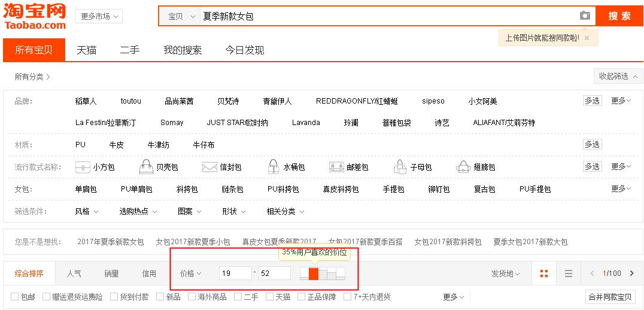The image size is (644, 310).
Task: Switch to grid view layout icon
Action: (x=544, y=273)
